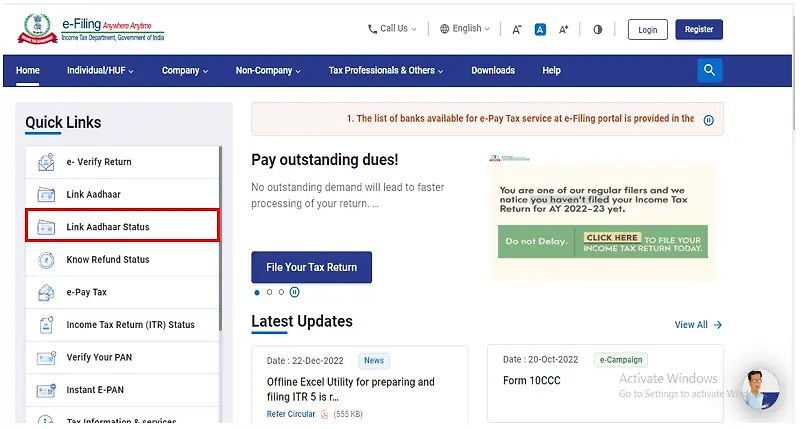
Task: Click the News tag on update card
Action: (374, 361)
